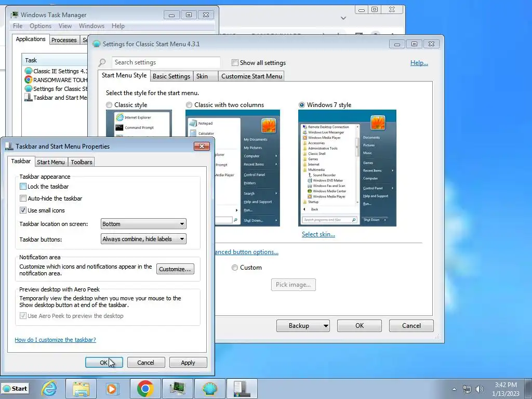Select Taskbar and Start Menu task row
Image resolution: width=532 pixels, height=399 pixels.
pyautogui.click(x=56, y=97)
